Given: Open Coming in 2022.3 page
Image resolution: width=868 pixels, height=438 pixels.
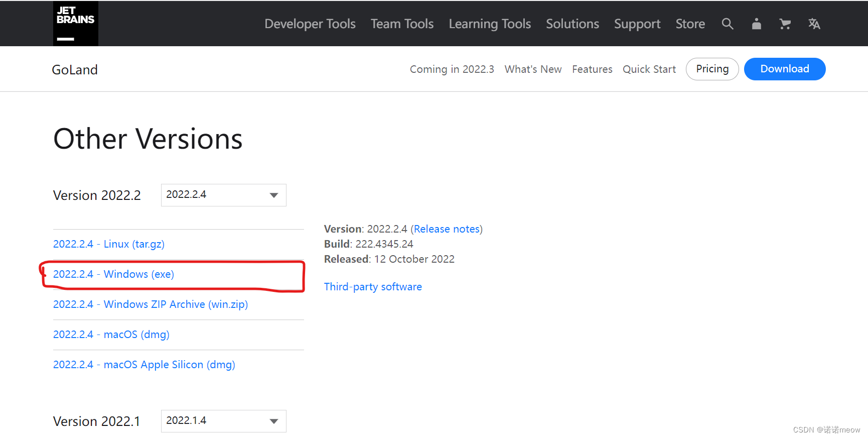Looking at the screenshot, I should coord(452,69).
